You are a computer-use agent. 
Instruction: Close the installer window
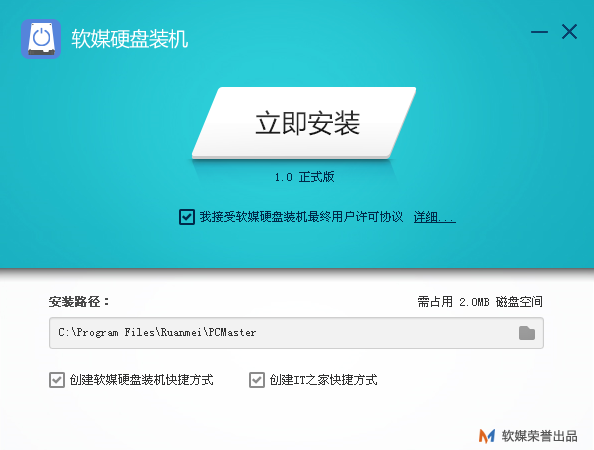pos(569,32)
